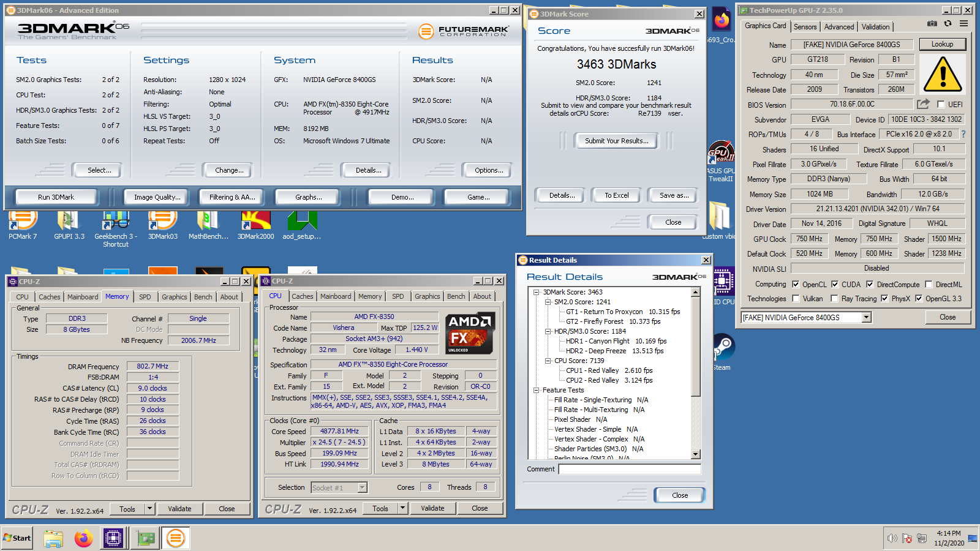Open the Tools dropdown arrow in memory CPU-Z
Viewport: 980px width, 551px height.
pos(149,508)
